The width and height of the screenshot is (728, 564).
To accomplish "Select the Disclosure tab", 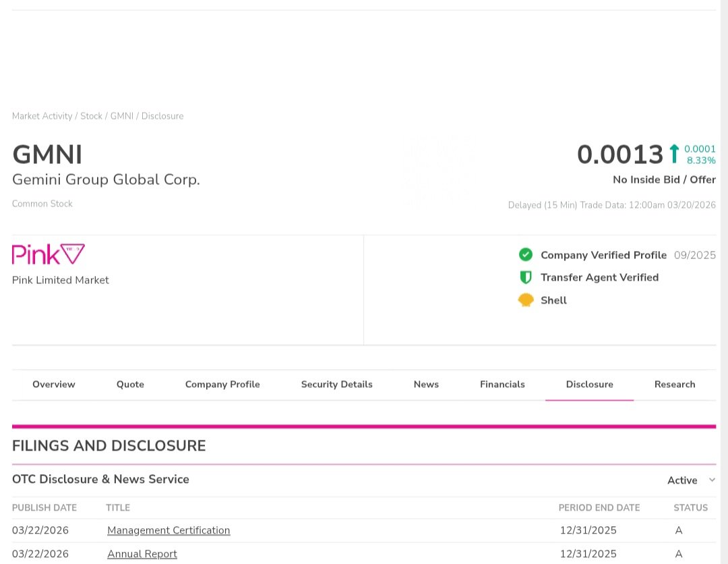I will pos(590,384).
